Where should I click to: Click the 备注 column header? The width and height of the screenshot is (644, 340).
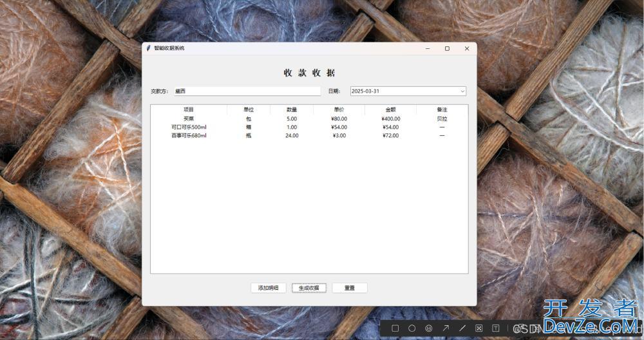coord(442,109)
